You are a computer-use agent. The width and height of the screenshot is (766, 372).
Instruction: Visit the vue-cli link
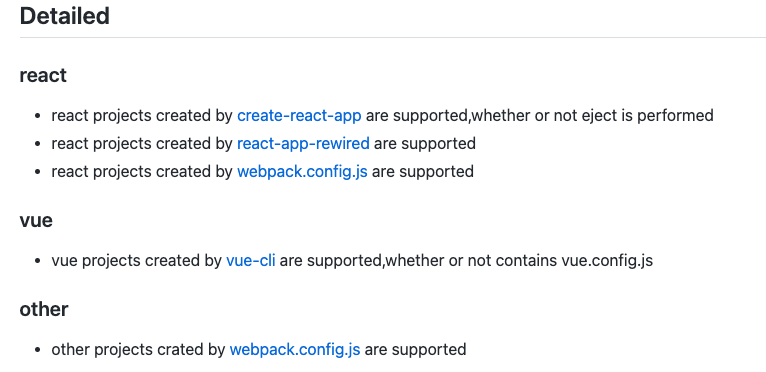[251, 261]
